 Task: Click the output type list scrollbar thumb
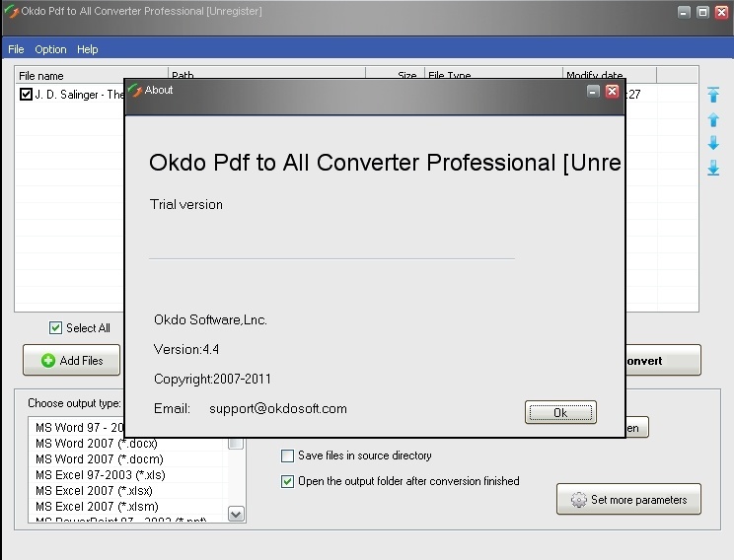point(236,443)
